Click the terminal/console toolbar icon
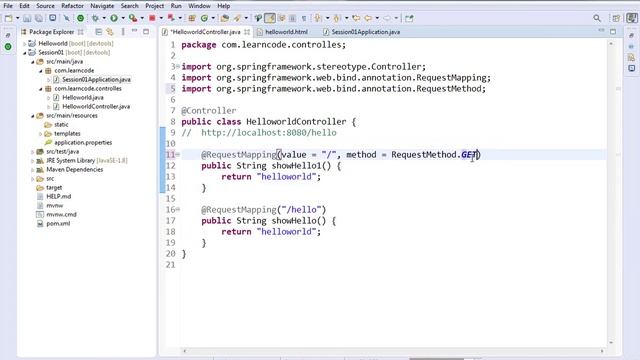The height and width of the screenshot is (360, 640). point(53,18)
